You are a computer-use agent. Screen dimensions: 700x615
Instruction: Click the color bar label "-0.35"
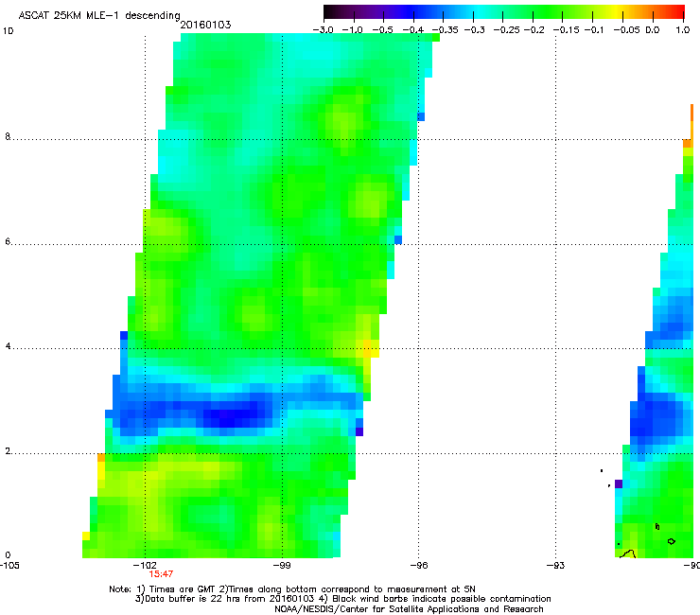pos(445,30)
